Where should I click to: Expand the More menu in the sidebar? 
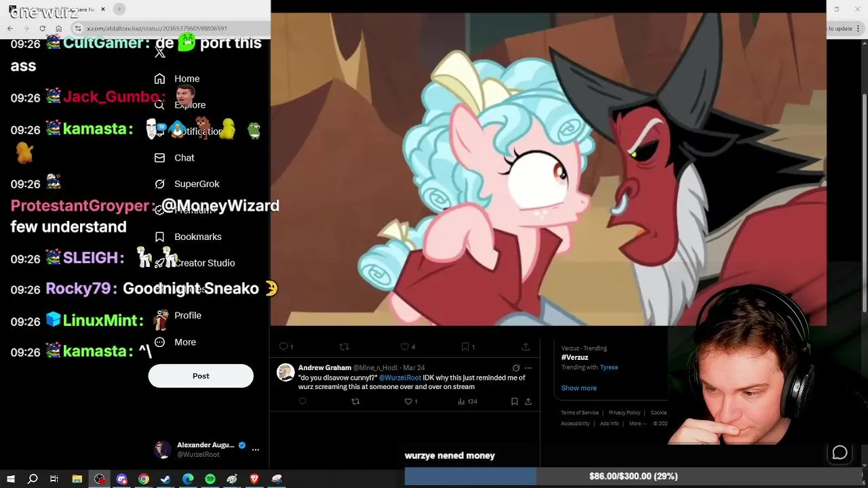point(175,342)
